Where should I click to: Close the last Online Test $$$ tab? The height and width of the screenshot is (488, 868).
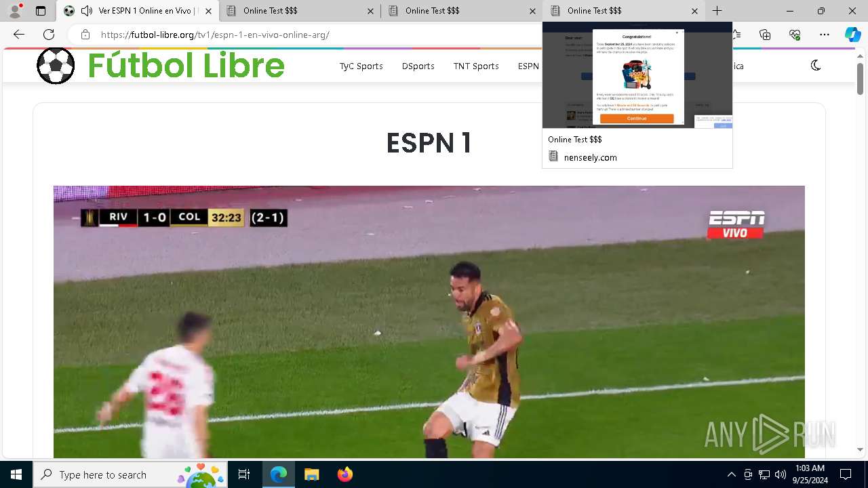pyautogui.click(x=694, y=11)
